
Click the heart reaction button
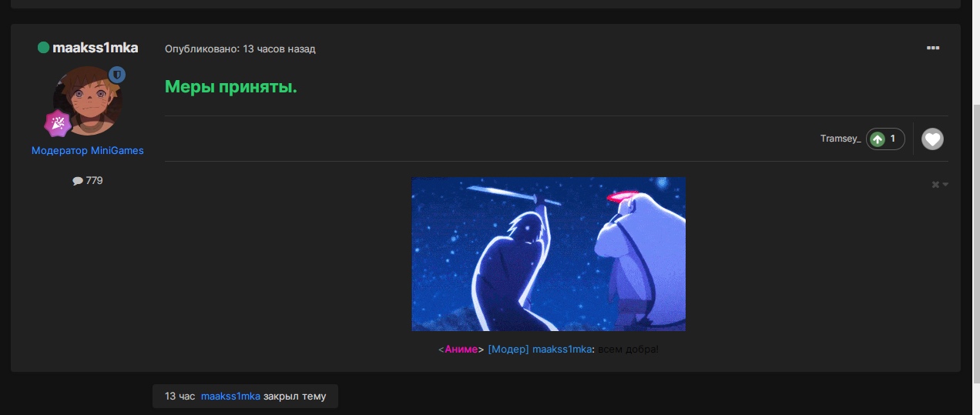coord(932,139)
